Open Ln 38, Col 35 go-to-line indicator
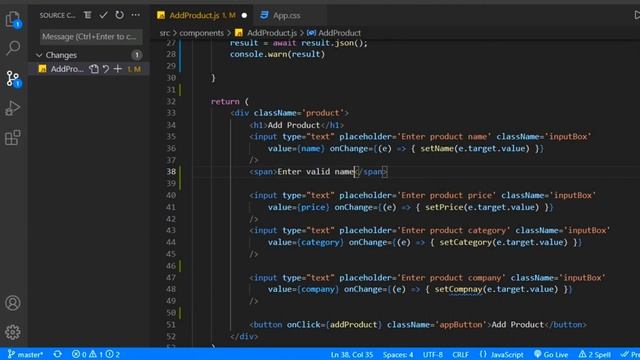The image size is (640, 360). (x=352, y=354)
